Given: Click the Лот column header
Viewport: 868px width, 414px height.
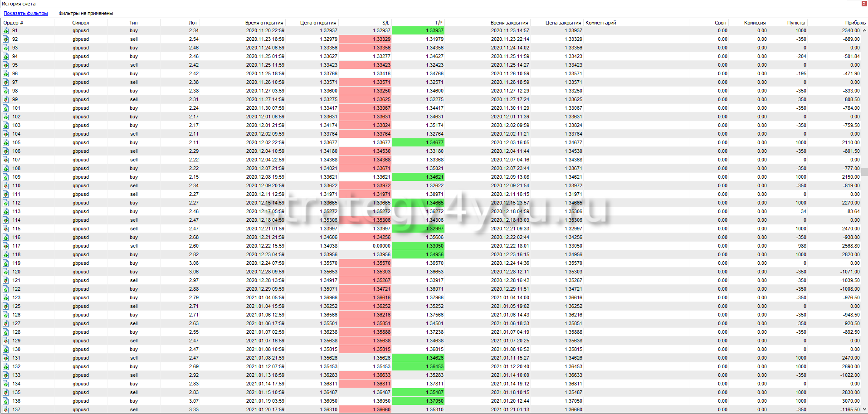Looking at the screenshot, I should pyautogui.click(x=193, y=23).
